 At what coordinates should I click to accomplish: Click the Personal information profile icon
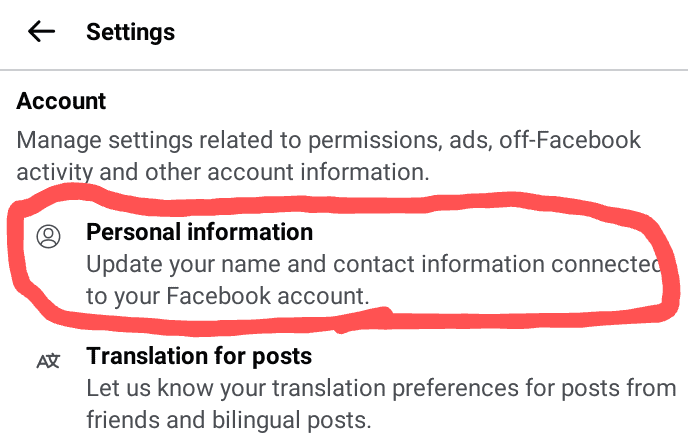pos(48,236)
